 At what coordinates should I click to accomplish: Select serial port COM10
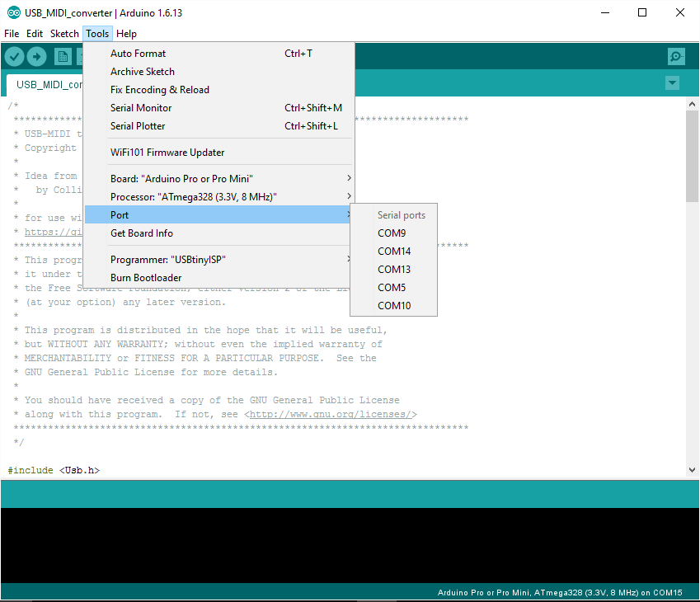pyautogui.click(x=394, y=306)
